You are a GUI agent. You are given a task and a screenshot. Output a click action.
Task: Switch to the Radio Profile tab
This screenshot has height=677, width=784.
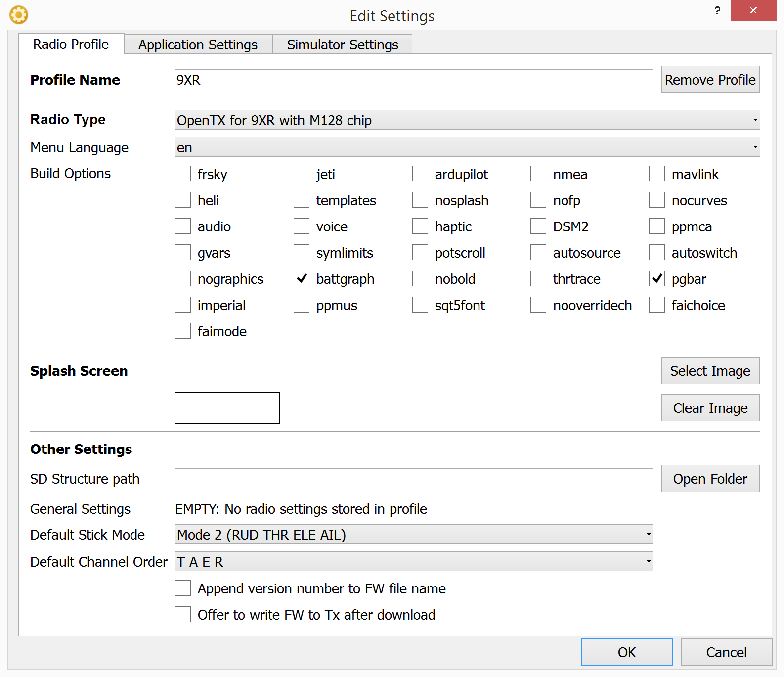(71, 44)
